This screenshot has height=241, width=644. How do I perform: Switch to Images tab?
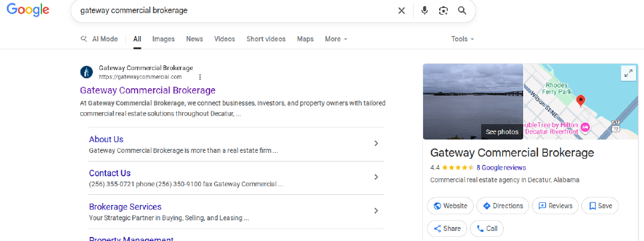[164, 39]
